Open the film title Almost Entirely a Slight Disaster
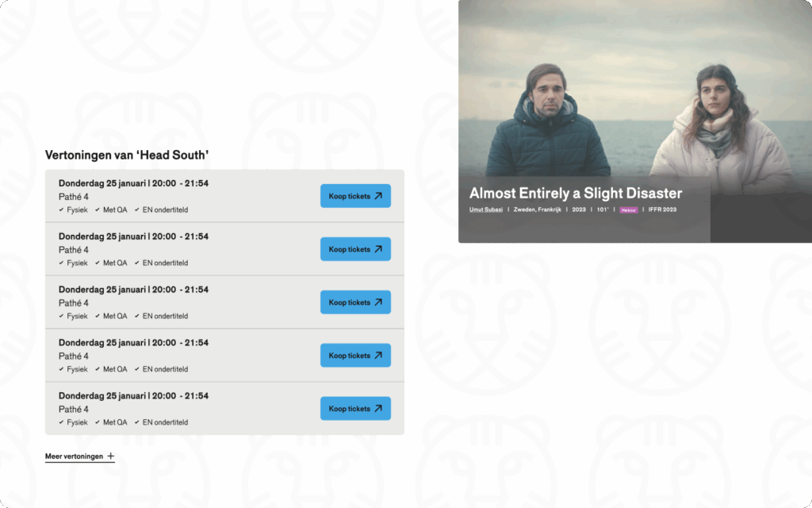 576,193
